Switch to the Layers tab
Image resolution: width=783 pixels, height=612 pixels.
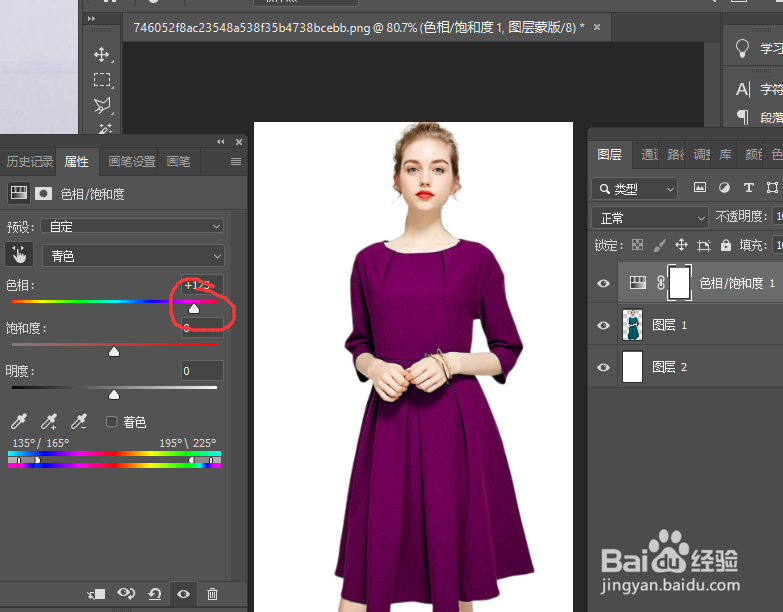[x=609, y=155]
